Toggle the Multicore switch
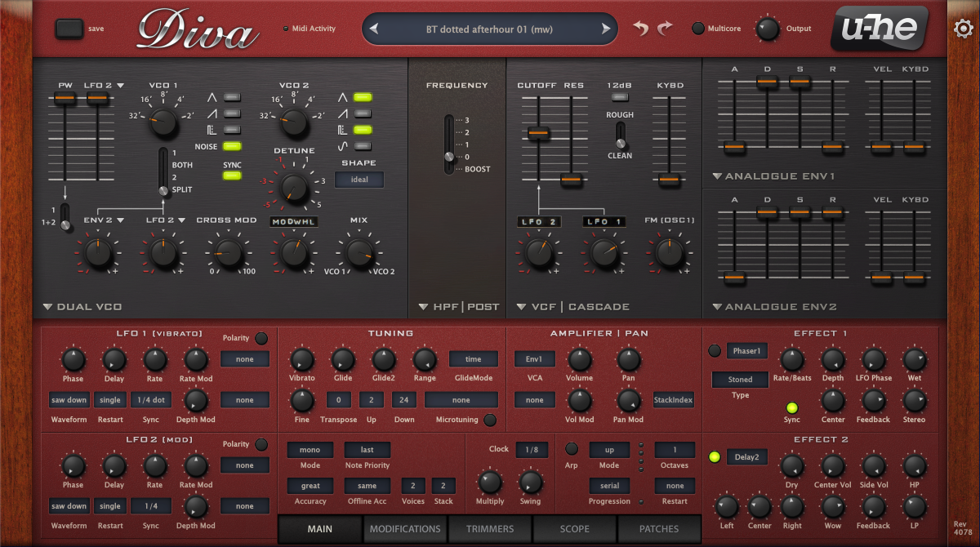This screenshot has height=547, width=980. click(697, 29)
